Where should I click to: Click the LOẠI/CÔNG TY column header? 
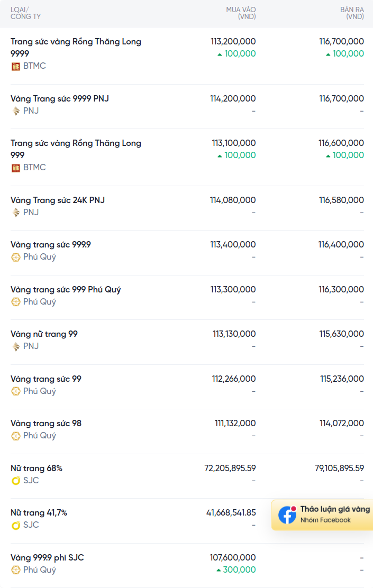pos(25,13)
